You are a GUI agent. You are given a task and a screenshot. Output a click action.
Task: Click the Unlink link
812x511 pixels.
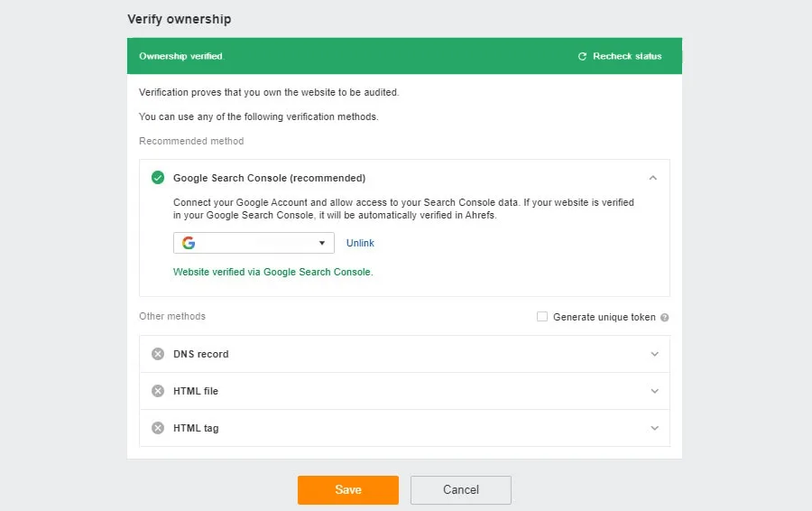[x=360, y=243]
